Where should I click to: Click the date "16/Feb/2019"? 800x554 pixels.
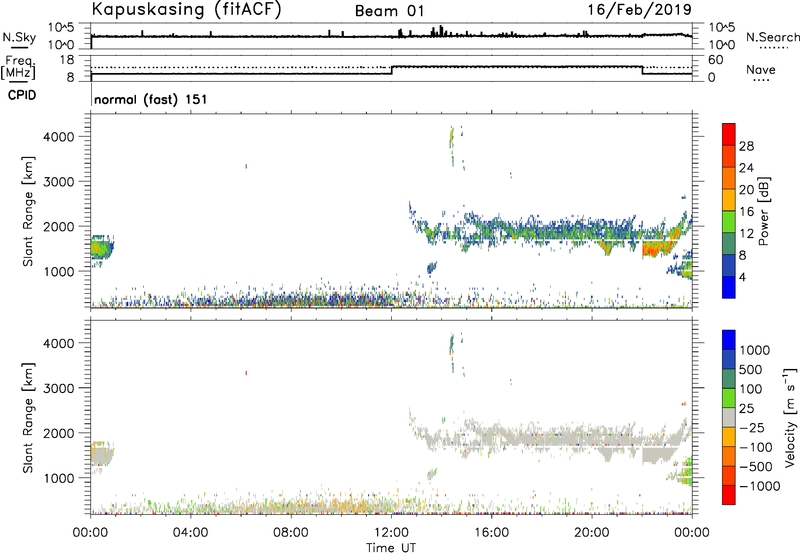(640, 10)
